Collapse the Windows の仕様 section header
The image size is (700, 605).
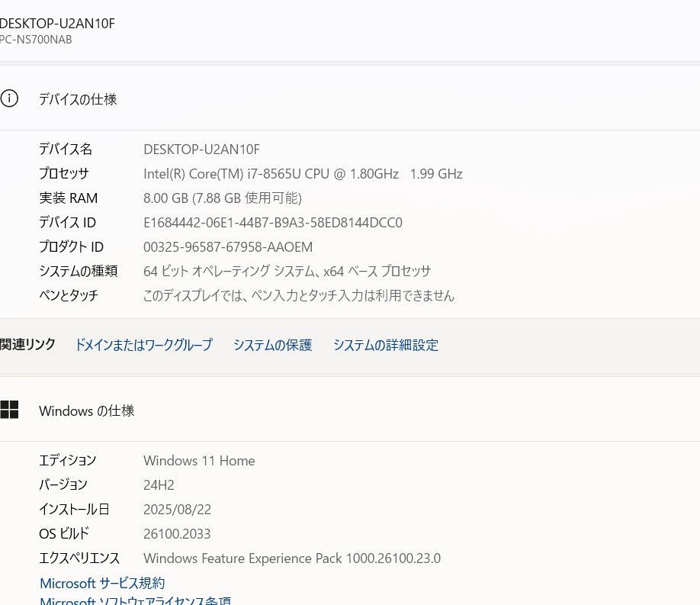tap(350, 410)
